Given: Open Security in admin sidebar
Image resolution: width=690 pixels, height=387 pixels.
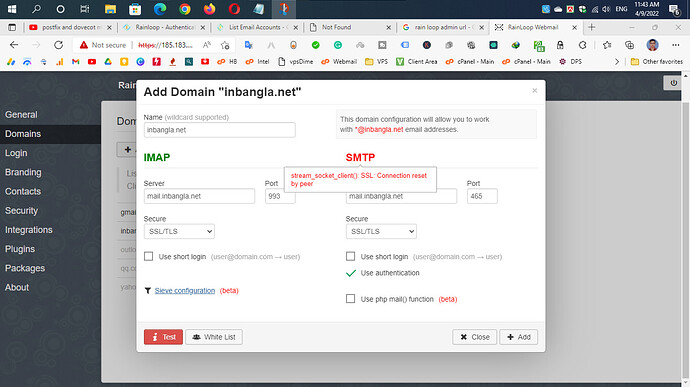Looking at the screenshot, I should tap(21, 210).
